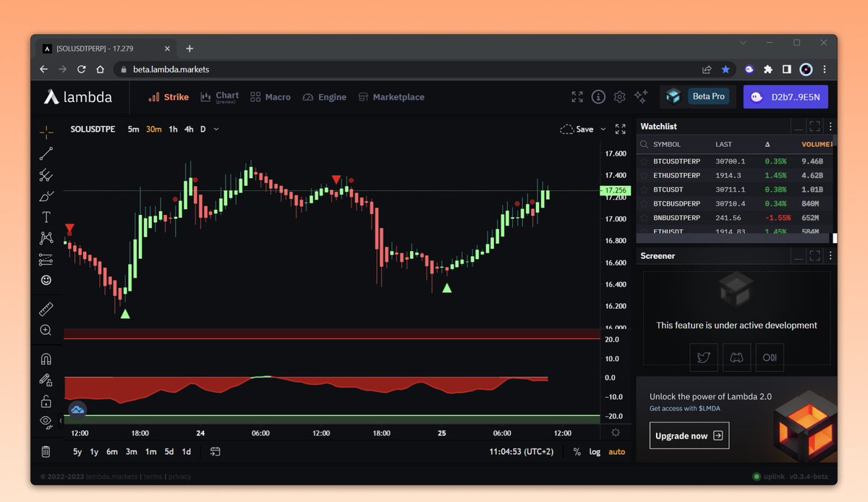Screen dimensions: 868x502
Task: Hide all drawings with eye icon
Action: tap(46, 421)
